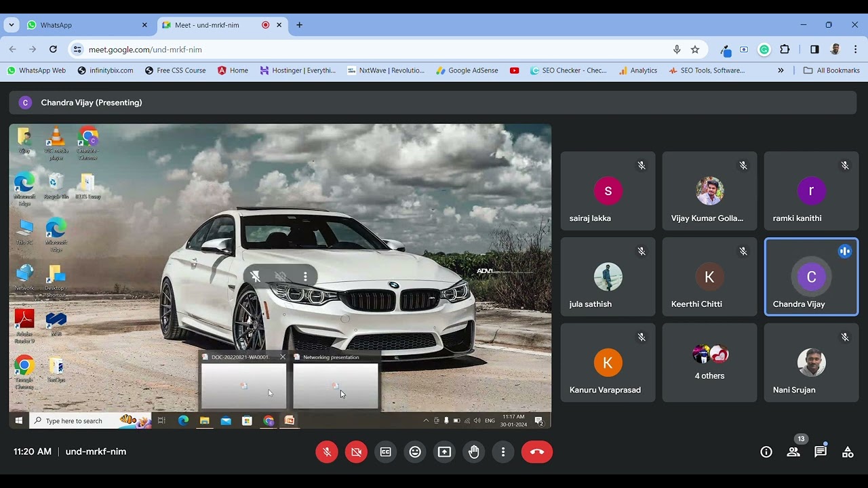Open Chrome three-dot menu
The width and height of the screenshot is (868, 488).
point(856,49)
